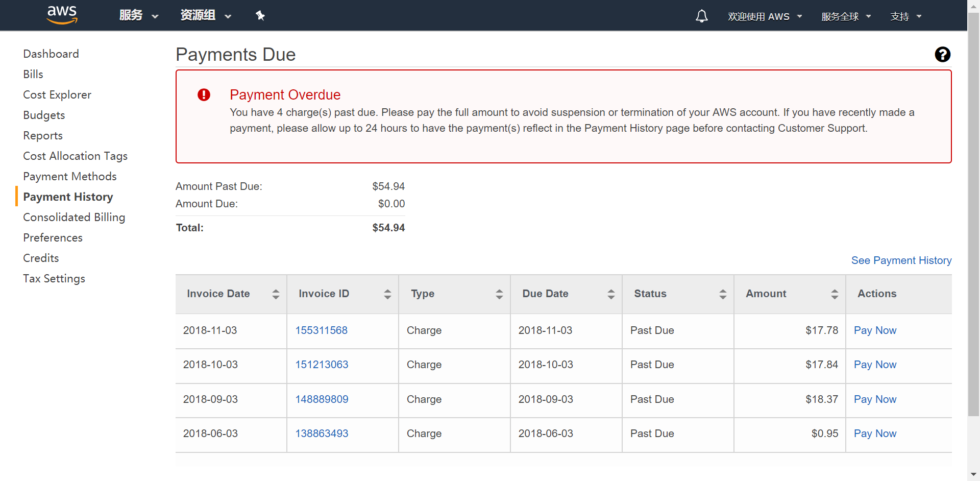Open the help question mark icon

pos(942,55)
